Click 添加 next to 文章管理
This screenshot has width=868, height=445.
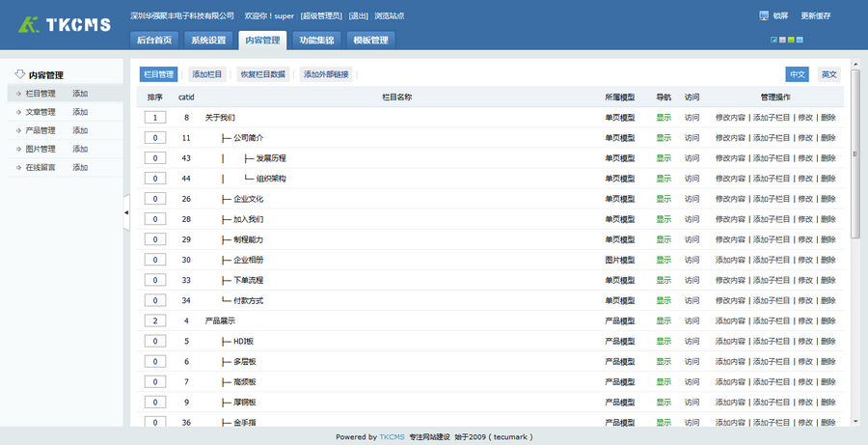[80, 112]
